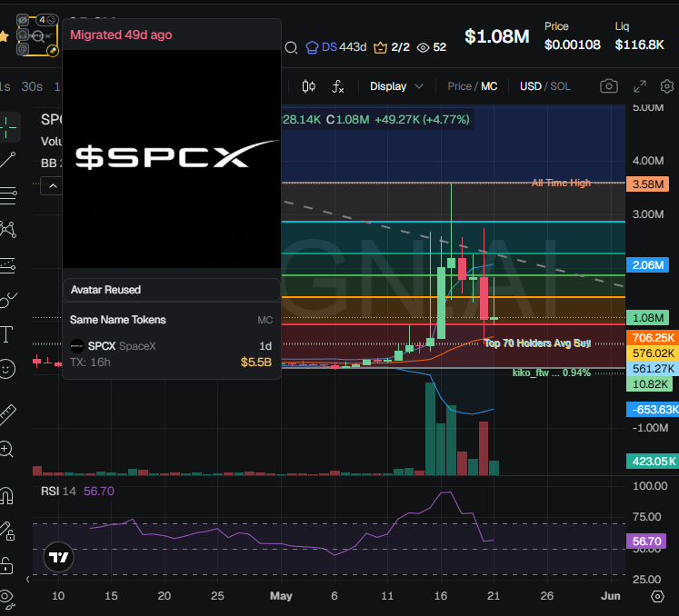The image size is (679, 616).
Task: Click the collapse arrow at bottom left
Action: click(27, 579)
